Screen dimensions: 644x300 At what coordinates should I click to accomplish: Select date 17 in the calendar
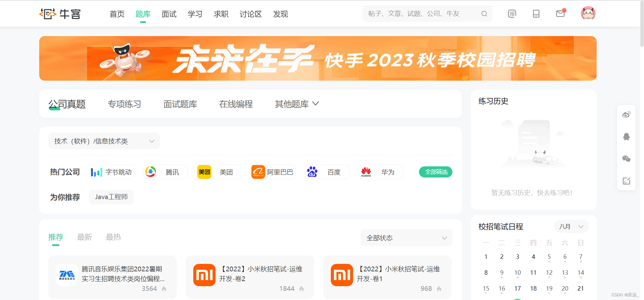[x=518, y=289]
